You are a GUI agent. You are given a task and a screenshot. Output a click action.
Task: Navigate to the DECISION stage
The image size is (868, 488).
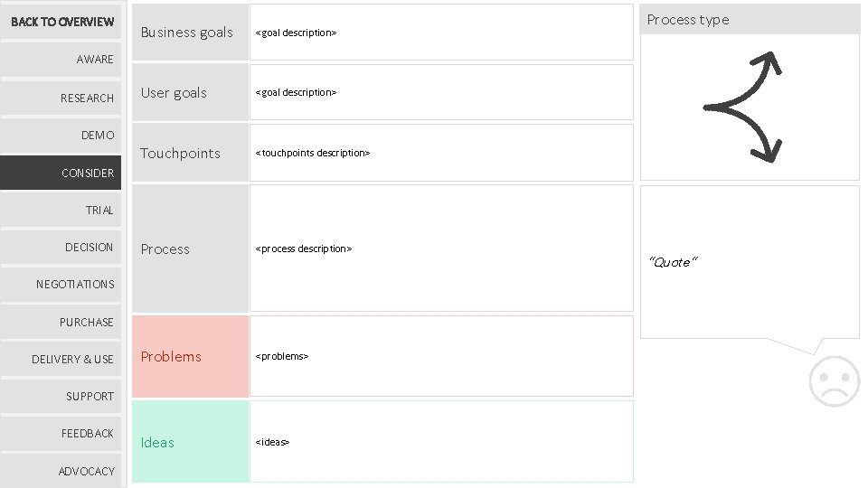(x=62, y=248)
